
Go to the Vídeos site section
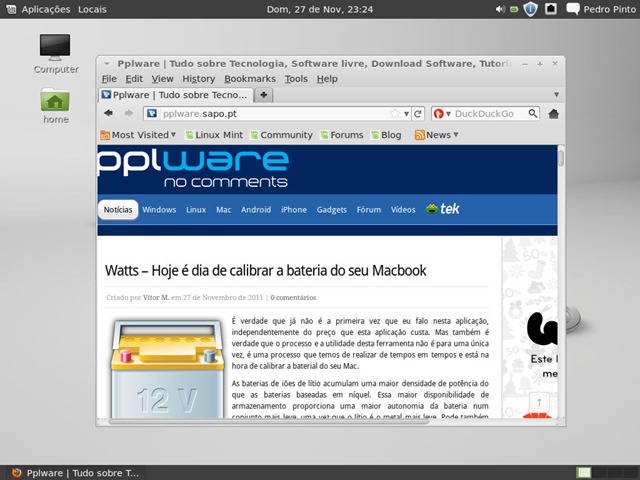pos(403,209)
